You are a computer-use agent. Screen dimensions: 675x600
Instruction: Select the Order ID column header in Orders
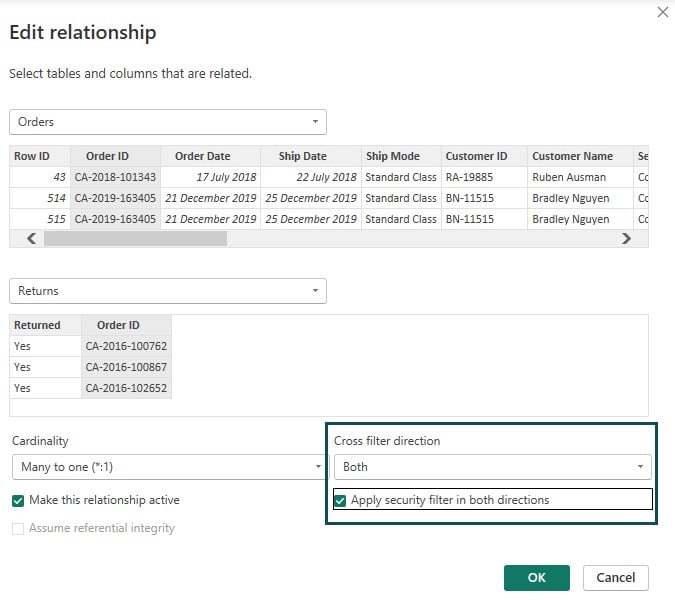(x=115, y=156)
